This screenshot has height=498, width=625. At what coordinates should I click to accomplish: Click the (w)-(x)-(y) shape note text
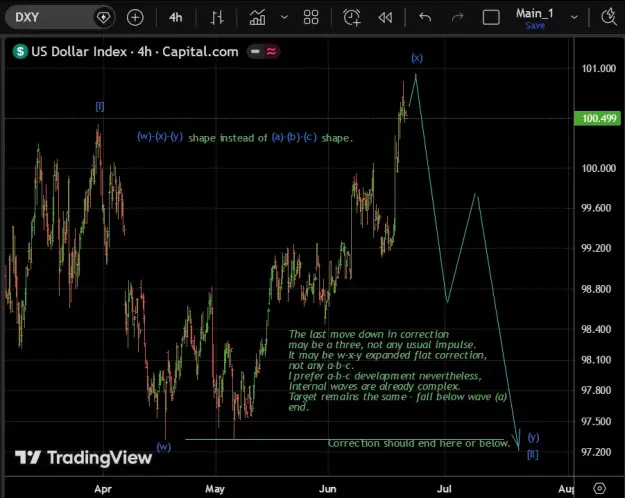click(x=245, y=138)
